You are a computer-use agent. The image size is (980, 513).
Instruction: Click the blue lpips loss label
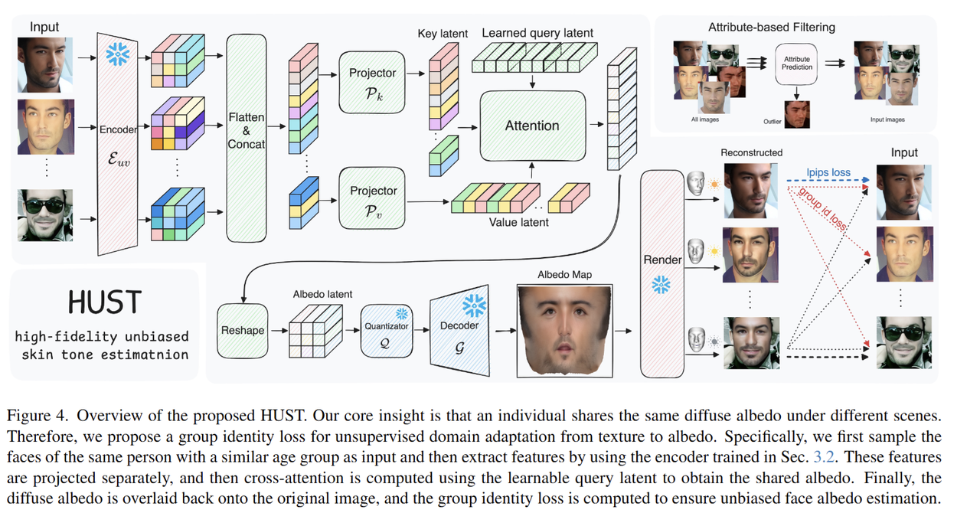coord(828,172)
